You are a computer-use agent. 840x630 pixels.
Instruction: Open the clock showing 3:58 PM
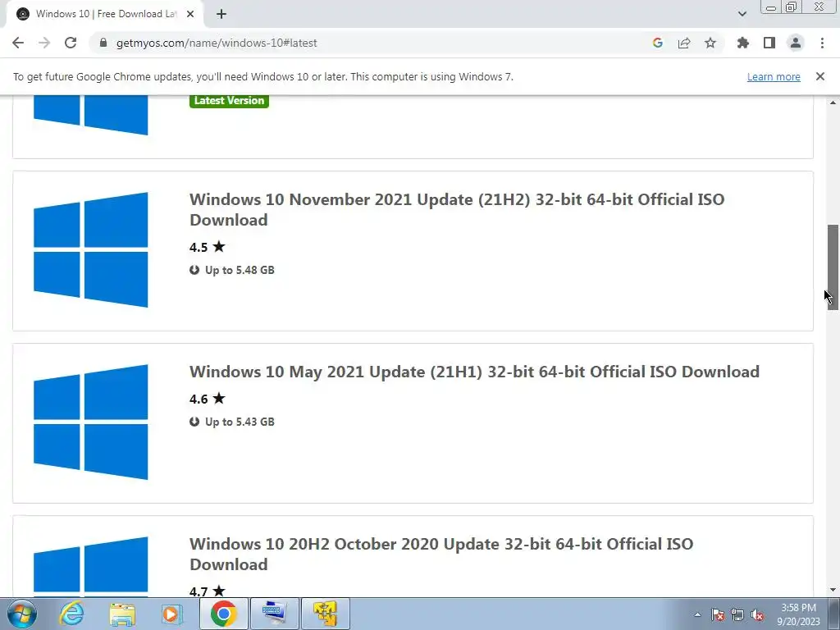pos(798,614)
